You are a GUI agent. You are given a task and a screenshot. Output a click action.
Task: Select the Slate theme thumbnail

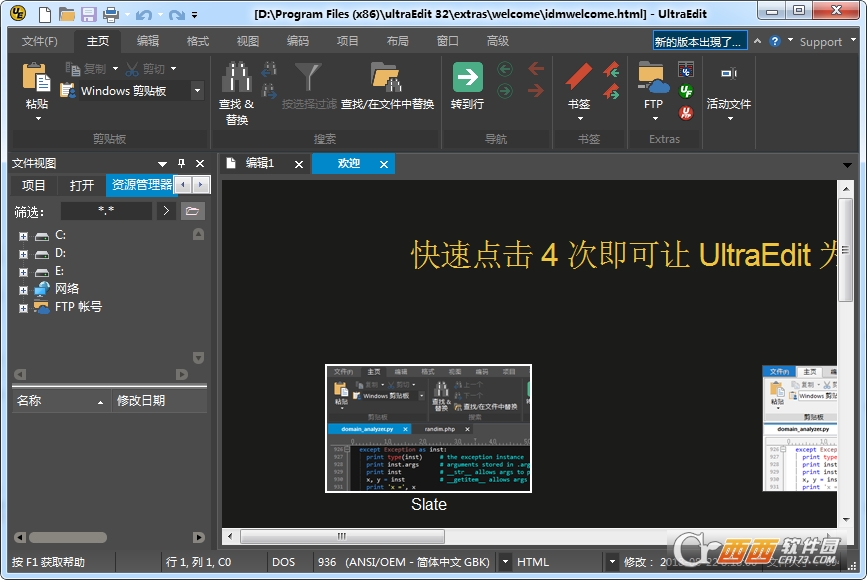coord(428,428)
